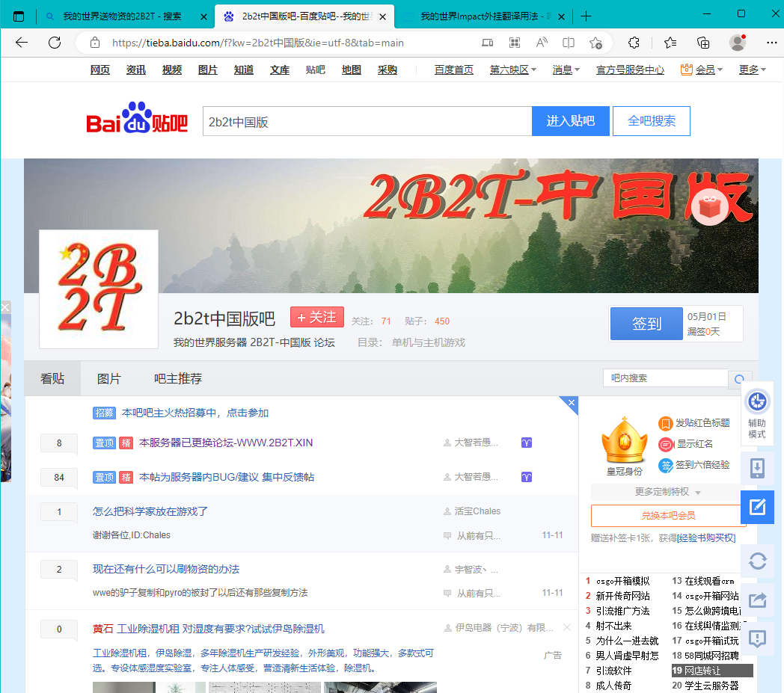784x693 pixels.
Task: Click the Baidu Tieba logo
Action: (137, 119)
